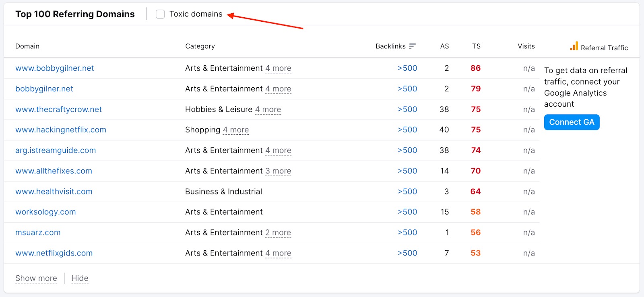Image resolution: width=644 pixels, height=297 pixels.
Task: Collapse the list using Hide
Action: [x=80, y=278]
